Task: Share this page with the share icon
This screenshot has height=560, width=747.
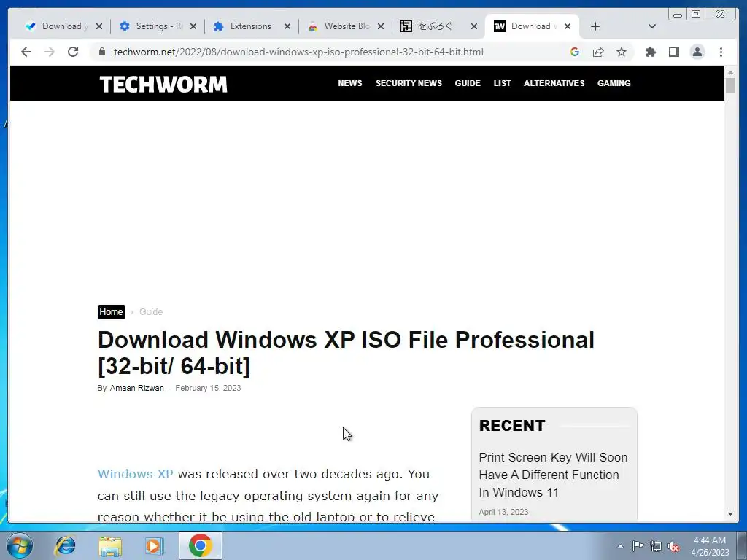Action: click(x=598, y=52)
